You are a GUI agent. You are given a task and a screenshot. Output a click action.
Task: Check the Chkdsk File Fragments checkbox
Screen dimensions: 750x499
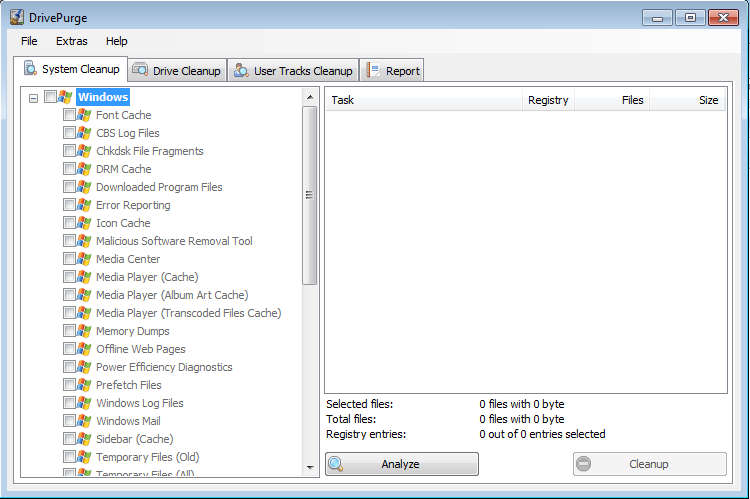pyautogui.click(x=69, y=150)
